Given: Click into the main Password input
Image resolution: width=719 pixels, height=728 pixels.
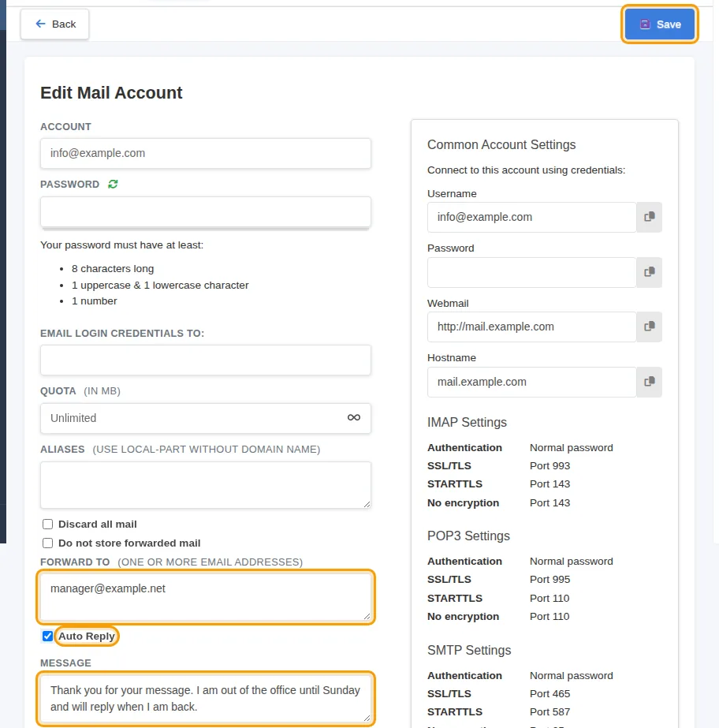Looking at the screenshot, I should pyautogui.click(x=206, y=212).
